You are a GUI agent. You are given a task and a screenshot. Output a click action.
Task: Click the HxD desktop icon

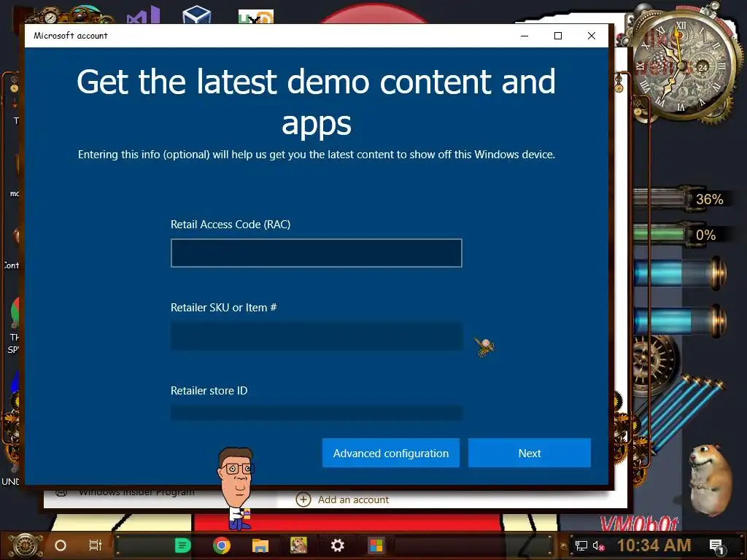pyautogui.click(x=256, y=17)
